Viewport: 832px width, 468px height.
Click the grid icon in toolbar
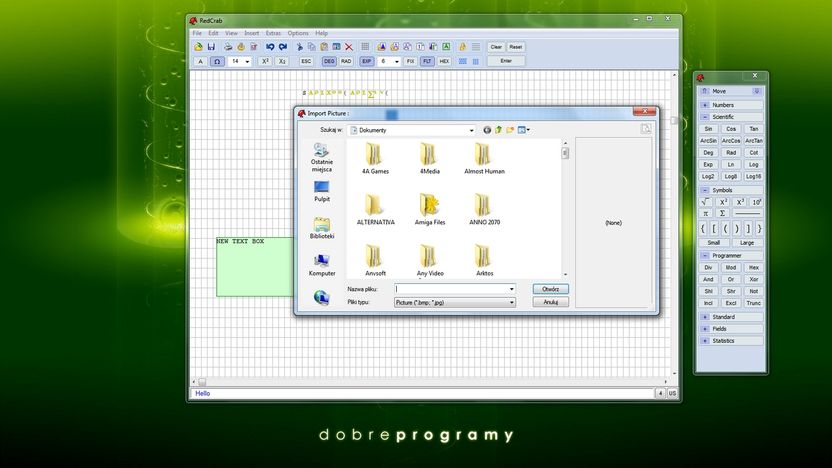365,47
